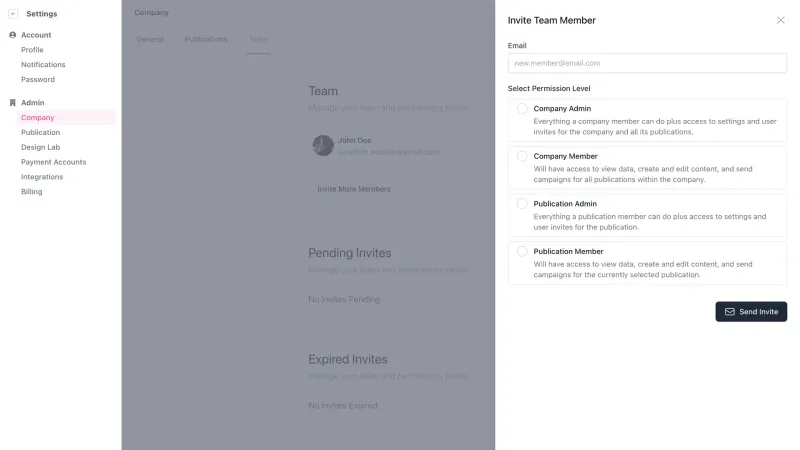Open Profile settings in sidebar
The image size is (800, 450).
32,50
